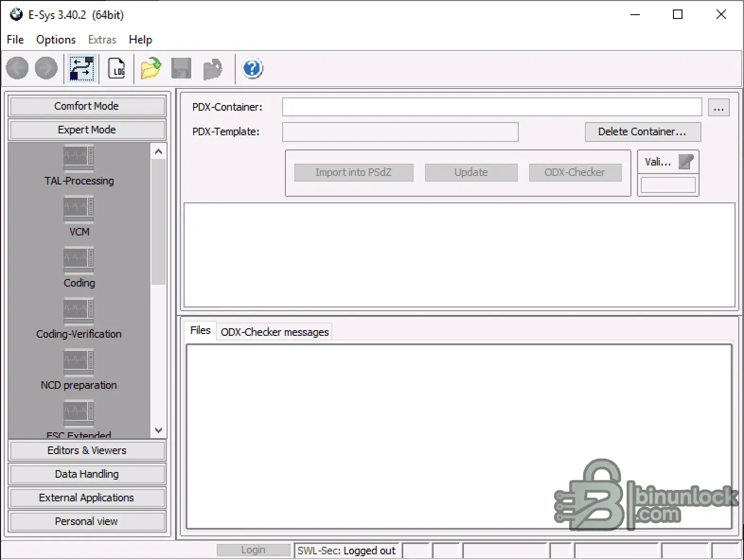Select the FSC Extended module icon
744x560 pixels.
79,414
